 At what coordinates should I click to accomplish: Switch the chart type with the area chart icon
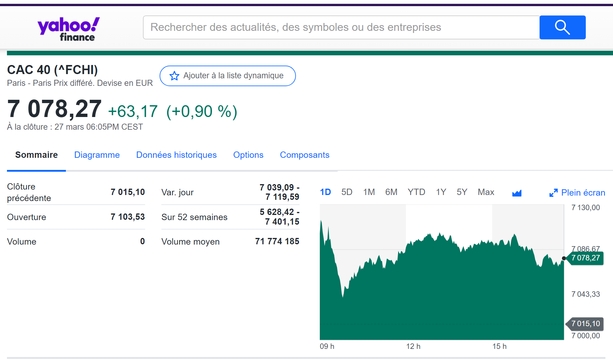(x=517, y=193)
